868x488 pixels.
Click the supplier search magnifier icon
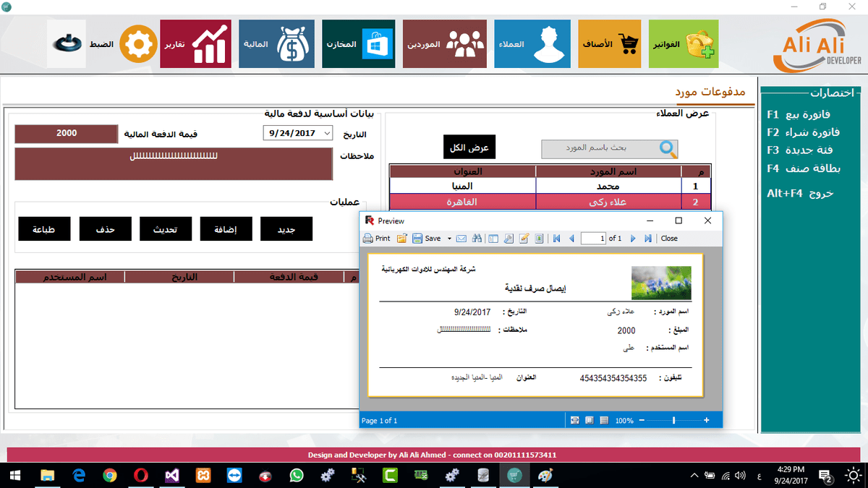pos(668,149)
